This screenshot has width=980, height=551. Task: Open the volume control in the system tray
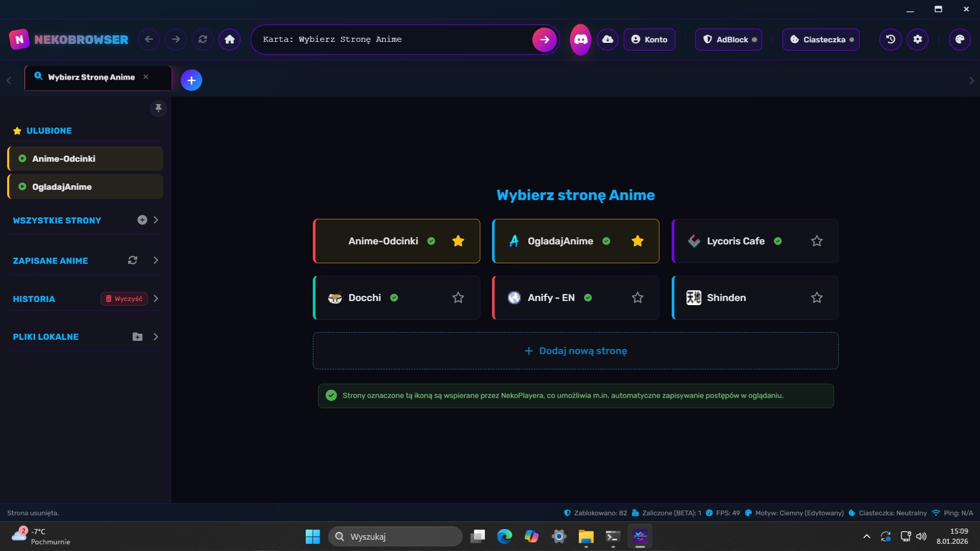[x=922, y=536]
